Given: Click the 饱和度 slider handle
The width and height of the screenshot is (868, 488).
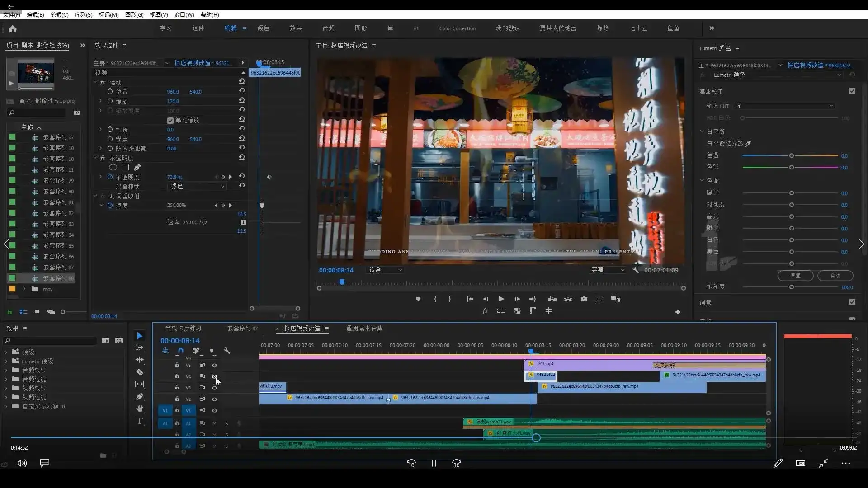Looking at the screenshot, I should tap(792, 287).
